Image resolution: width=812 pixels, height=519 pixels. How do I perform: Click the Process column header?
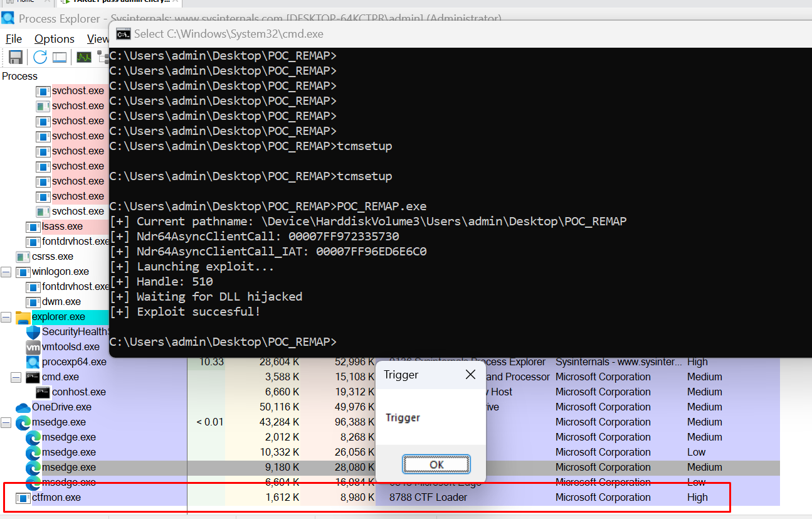click(20, 76)
